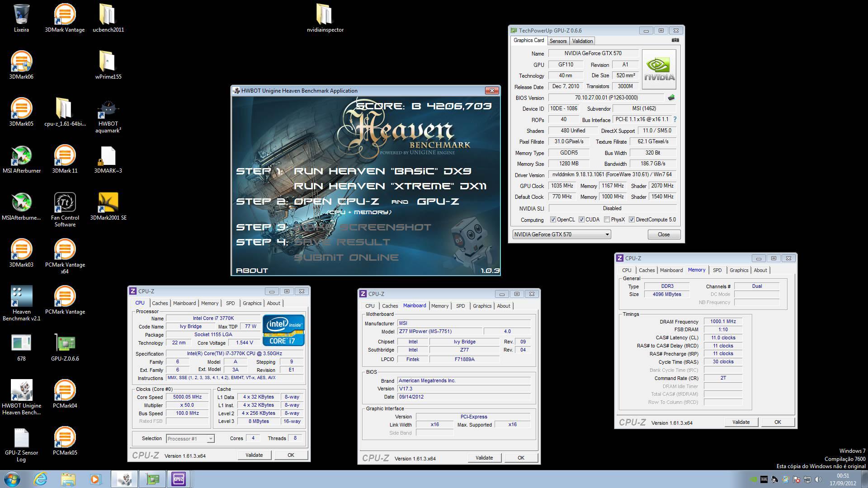Toggle CUDA checkbox in GPU-Z
The image size is (868, 488).
pyautogui.click(x=581, y=220)
